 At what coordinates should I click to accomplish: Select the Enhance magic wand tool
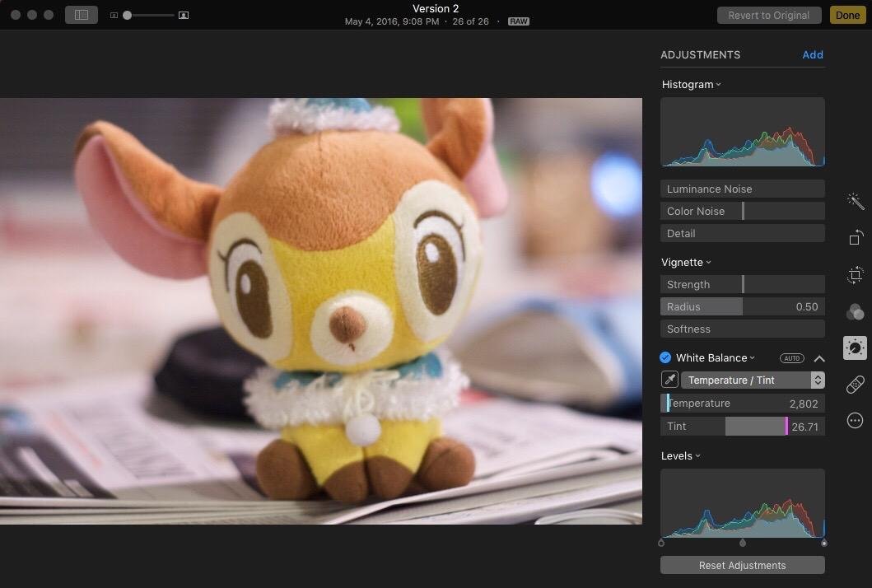(856, 201)
